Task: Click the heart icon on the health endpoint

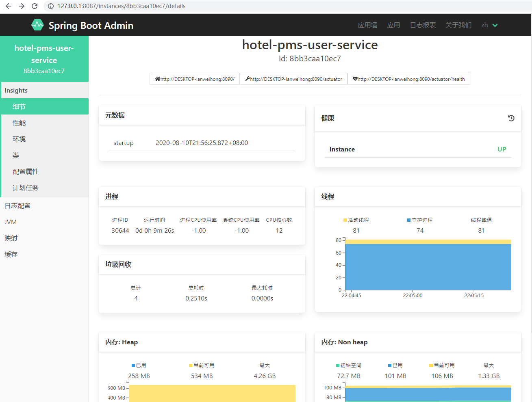Action: coord(354,79)
